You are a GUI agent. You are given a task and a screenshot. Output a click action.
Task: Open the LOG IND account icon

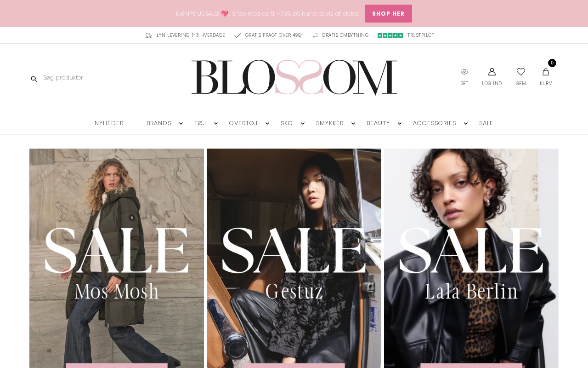492,72
